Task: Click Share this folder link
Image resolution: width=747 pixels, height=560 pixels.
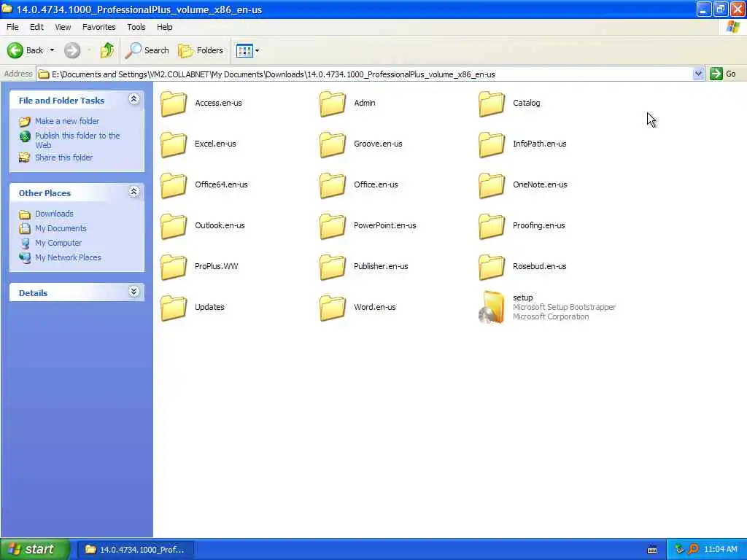Action: coord(64,157)
